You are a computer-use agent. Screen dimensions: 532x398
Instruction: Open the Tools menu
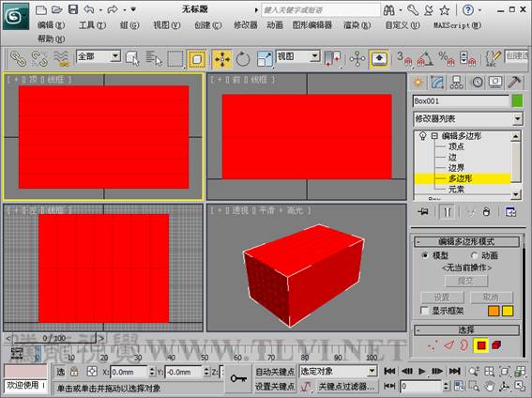92,24
